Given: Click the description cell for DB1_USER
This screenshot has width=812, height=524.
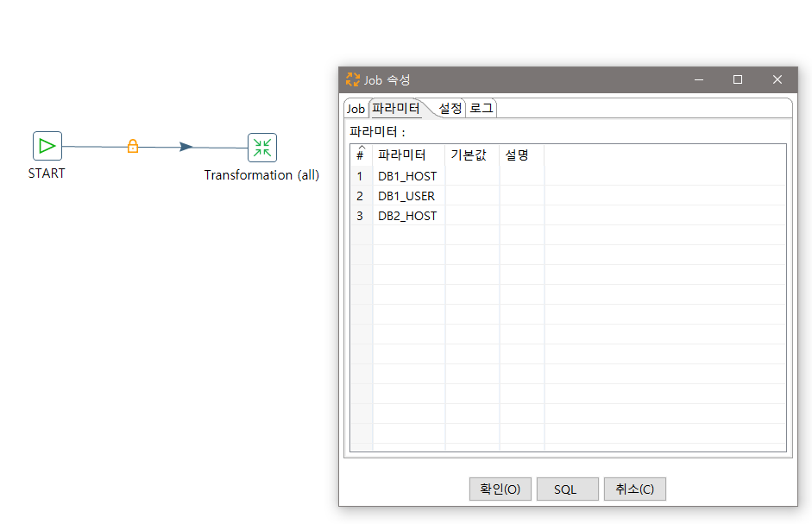Looking at the screenshot, I should tap(522, 196).
